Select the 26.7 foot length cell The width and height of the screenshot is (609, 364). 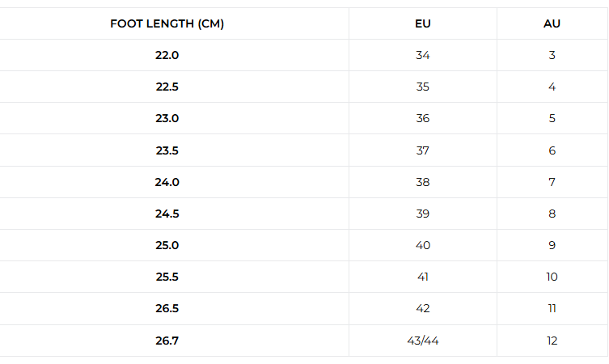[167, 341]
